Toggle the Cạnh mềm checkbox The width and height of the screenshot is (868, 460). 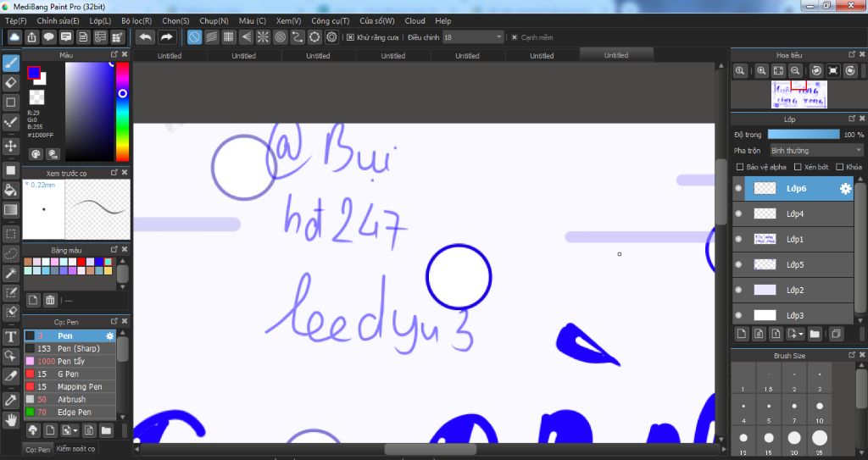pyautogui.click(x=515, y=37)
